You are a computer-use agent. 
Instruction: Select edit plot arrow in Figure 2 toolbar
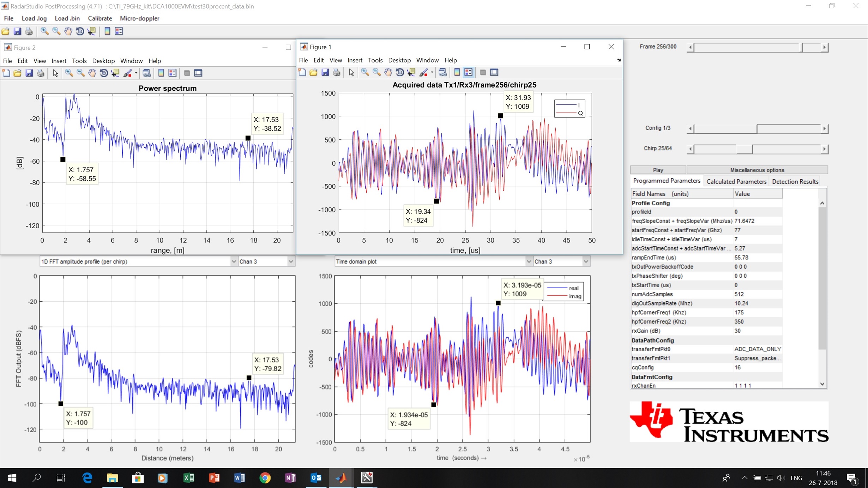click(55, 73)
